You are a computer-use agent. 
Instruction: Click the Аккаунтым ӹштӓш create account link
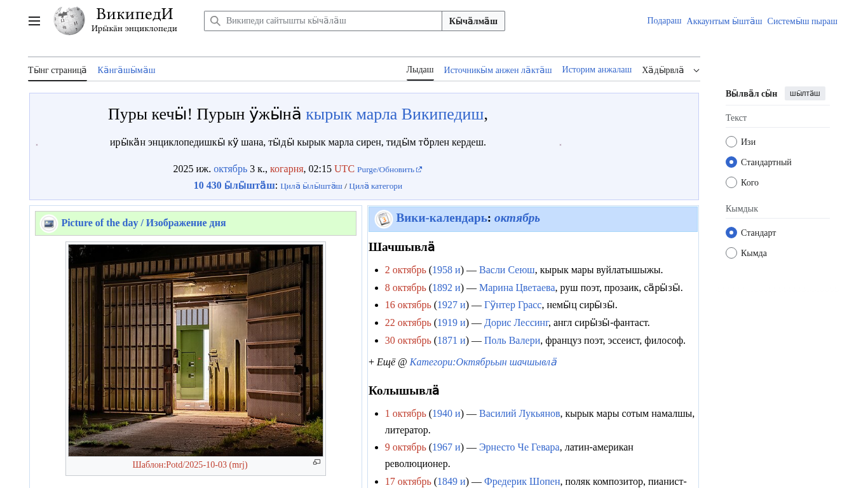pos(724,21)
